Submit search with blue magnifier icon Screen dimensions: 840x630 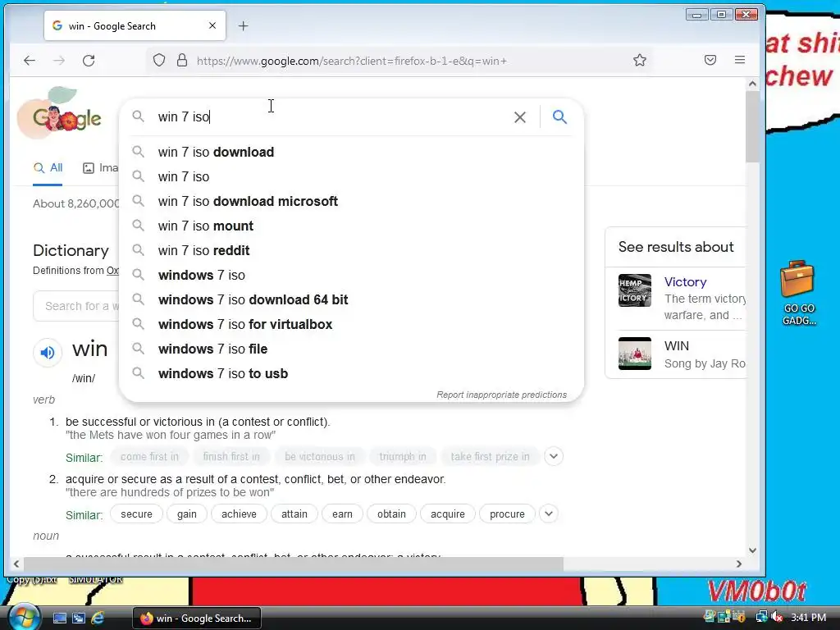coord(559,116)
